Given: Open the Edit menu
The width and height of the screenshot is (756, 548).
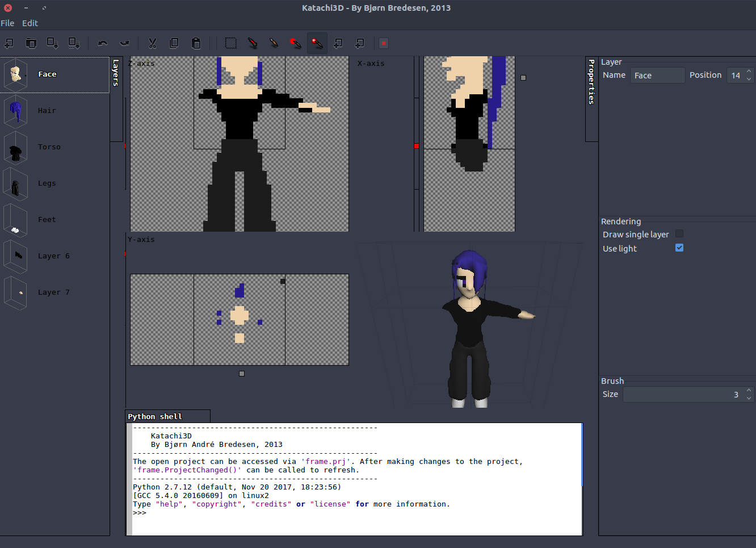Looking at the screenshot, I should point(30,23).
